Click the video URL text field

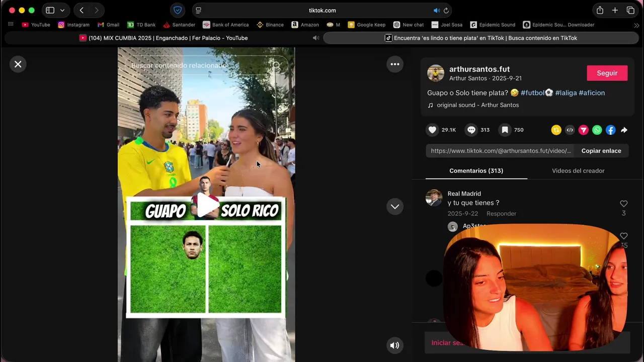[x=501, y=151]
